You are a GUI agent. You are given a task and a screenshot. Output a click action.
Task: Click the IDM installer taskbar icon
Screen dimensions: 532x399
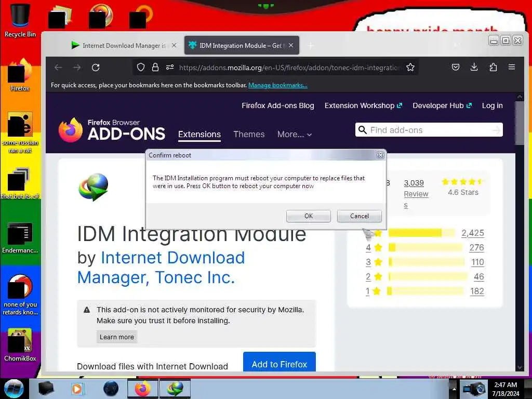pyautogui.click(x=175, y=389)
